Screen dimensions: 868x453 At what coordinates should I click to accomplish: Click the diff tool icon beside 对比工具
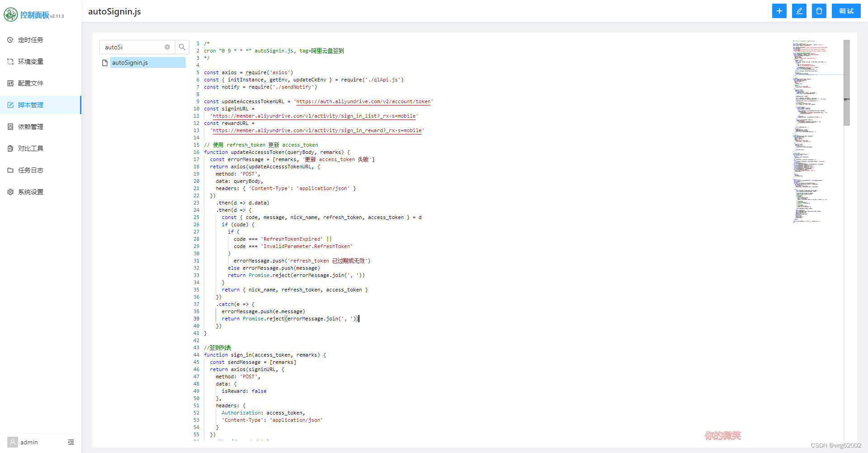click(x=10, y=148)
